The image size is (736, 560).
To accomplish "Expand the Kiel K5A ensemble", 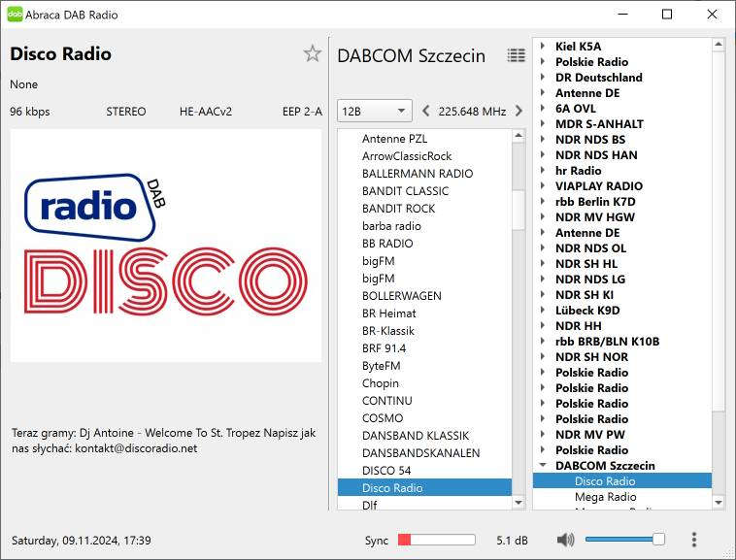I will tap(542, 47).
